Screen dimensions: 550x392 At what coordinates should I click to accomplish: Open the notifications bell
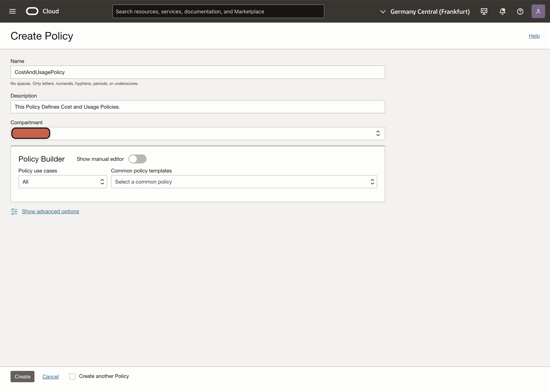pyautogui.click(x=502, y=11)
